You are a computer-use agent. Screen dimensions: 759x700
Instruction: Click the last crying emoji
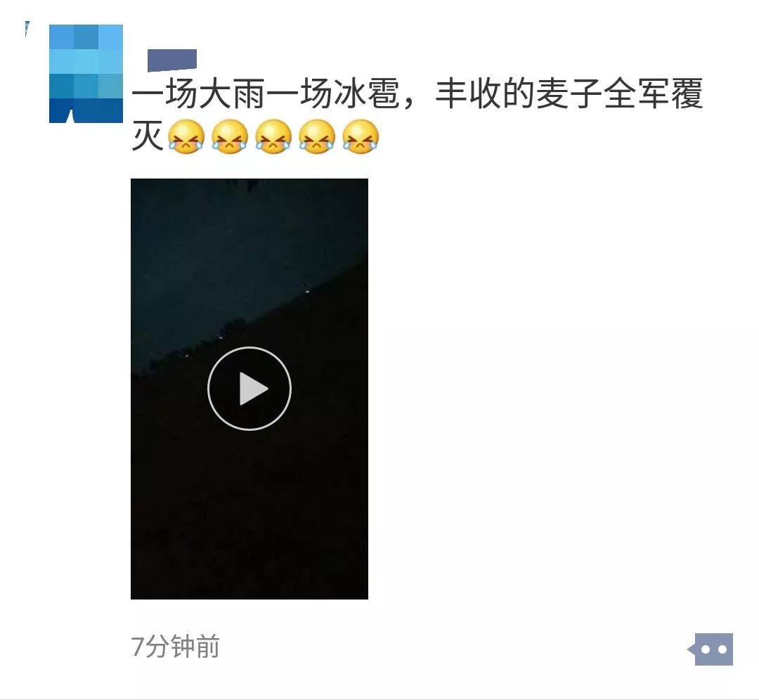(361, 137)
